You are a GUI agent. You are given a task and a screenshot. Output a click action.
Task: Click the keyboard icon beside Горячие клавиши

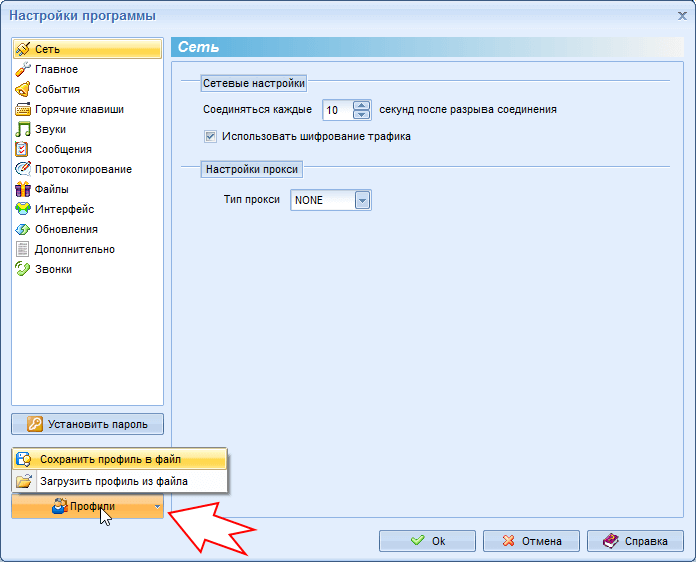tap(23, 109)
